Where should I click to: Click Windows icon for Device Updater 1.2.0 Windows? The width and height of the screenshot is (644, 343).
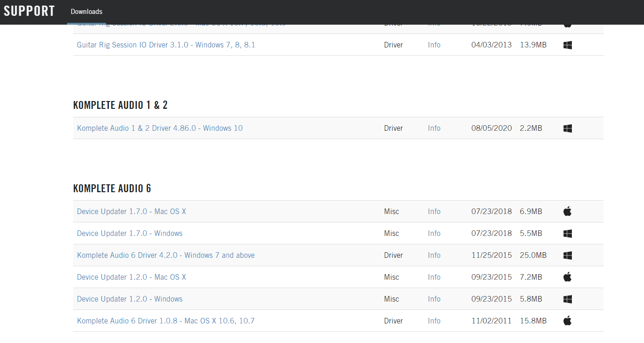tap(567, 299)
